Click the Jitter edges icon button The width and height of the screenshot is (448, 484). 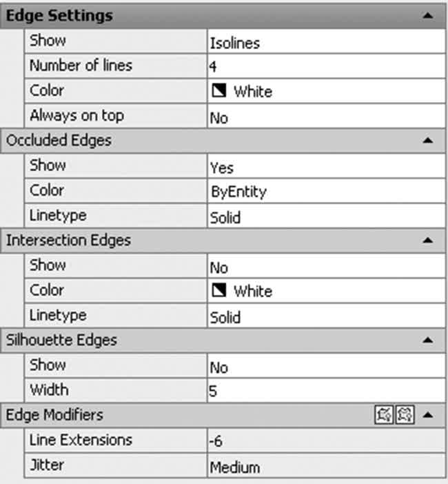click(x=405, y=414)
